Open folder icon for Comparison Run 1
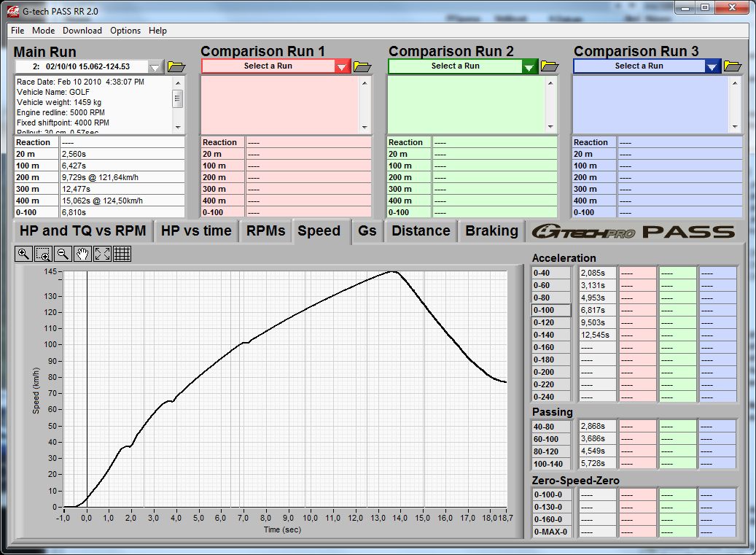The height and width of the screenshot is (555, 756). [362, 66]
